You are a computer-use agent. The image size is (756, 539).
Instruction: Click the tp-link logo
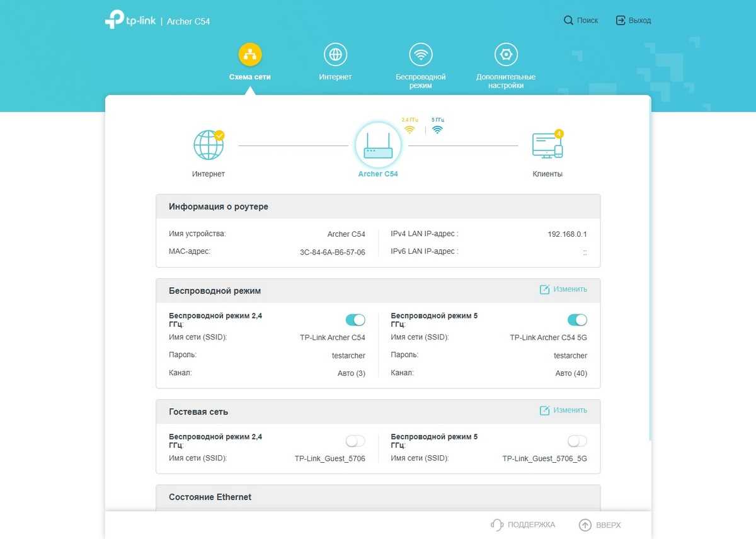(x=130, y=20)
